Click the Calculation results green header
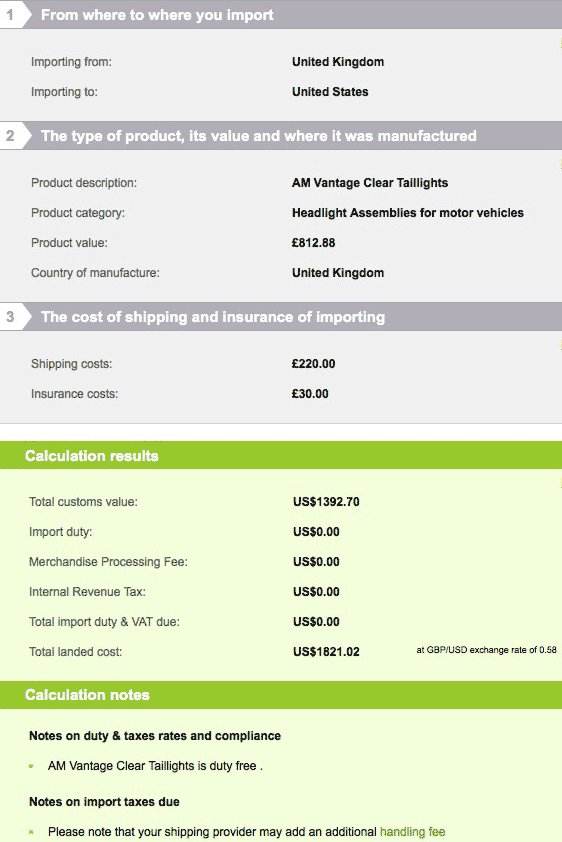The image size is (562, 842). (x=281, y=455)
